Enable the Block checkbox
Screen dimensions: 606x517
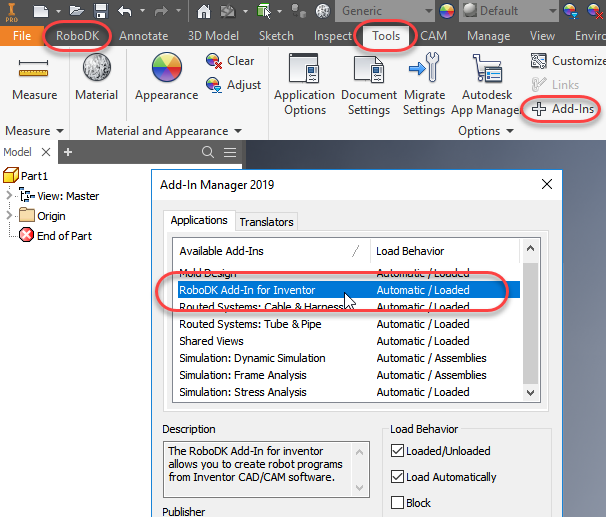399,502
